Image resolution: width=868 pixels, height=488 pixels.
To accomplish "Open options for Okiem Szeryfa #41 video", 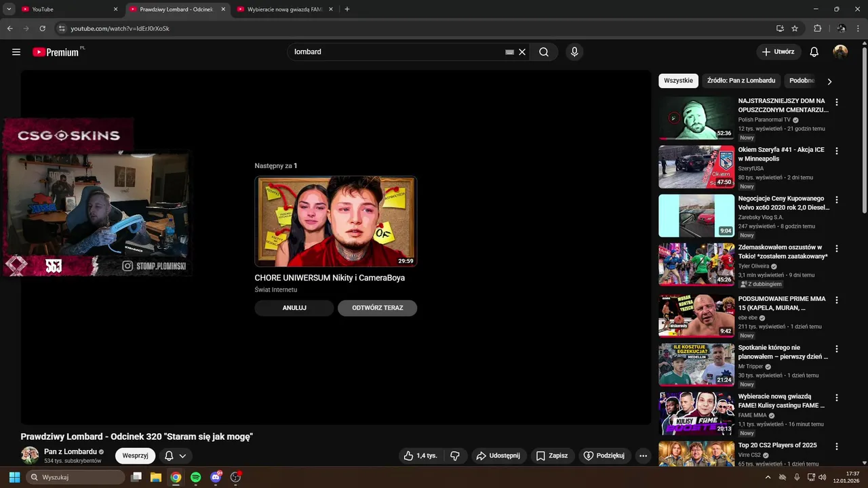I will coord(837,151).
